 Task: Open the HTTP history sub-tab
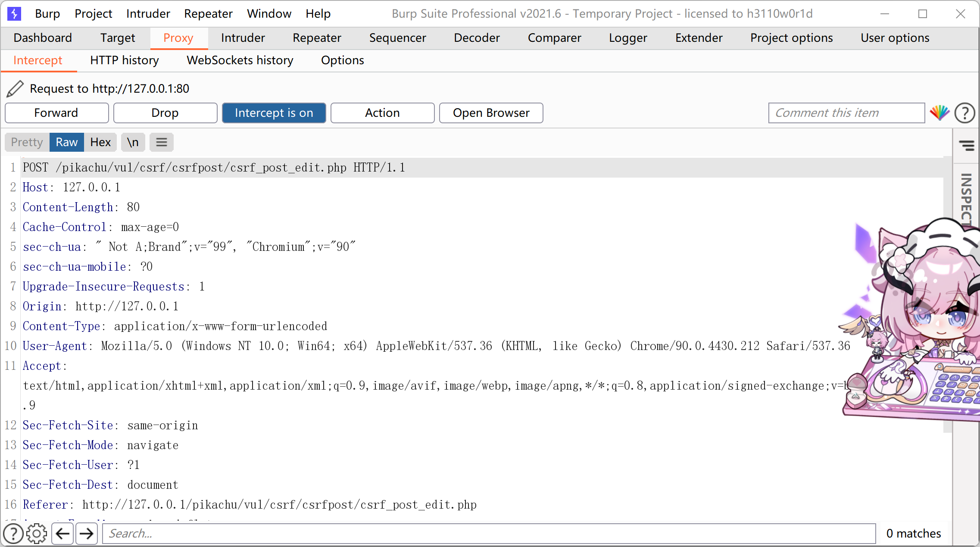coord(125,60)
